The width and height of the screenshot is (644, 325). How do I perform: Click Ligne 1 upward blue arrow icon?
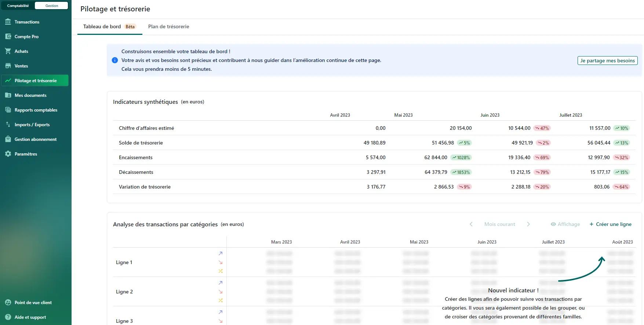tap(221, 253)
